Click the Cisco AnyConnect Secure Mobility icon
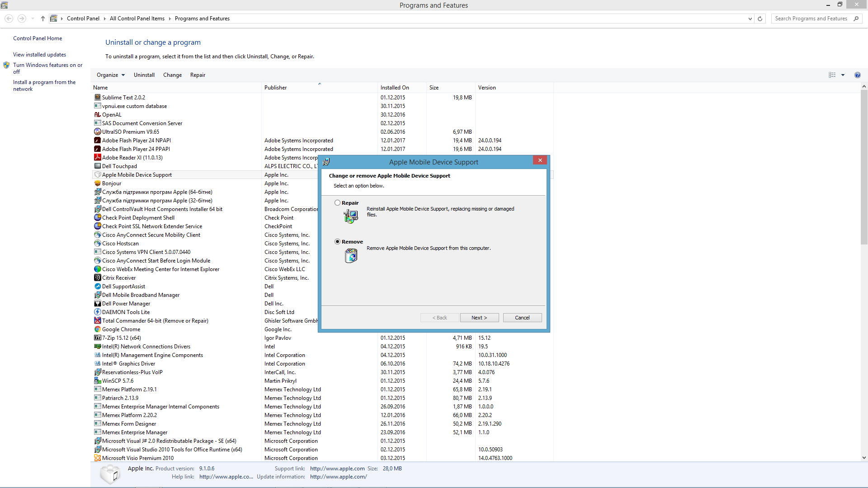Image resolution: width=868 pixels, height=488 pixels. pos(97,235)
